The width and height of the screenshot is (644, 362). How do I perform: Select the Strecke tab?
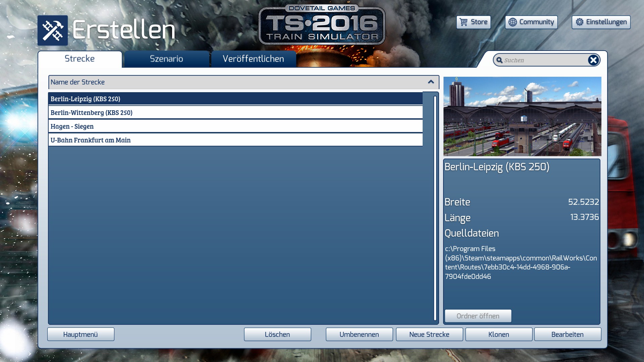80,59
